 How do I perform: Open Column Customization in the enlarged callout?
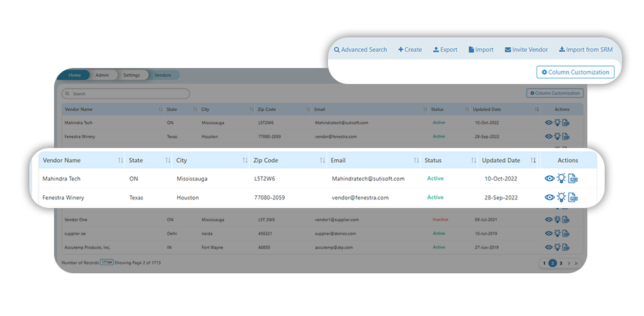click(575, 72)
